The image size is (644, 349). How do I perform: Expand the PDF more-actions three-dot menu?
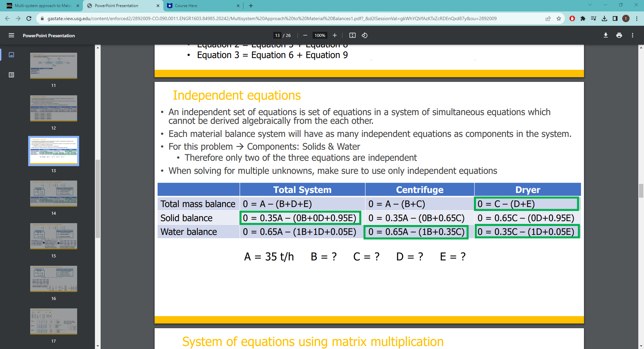[632, 35]
